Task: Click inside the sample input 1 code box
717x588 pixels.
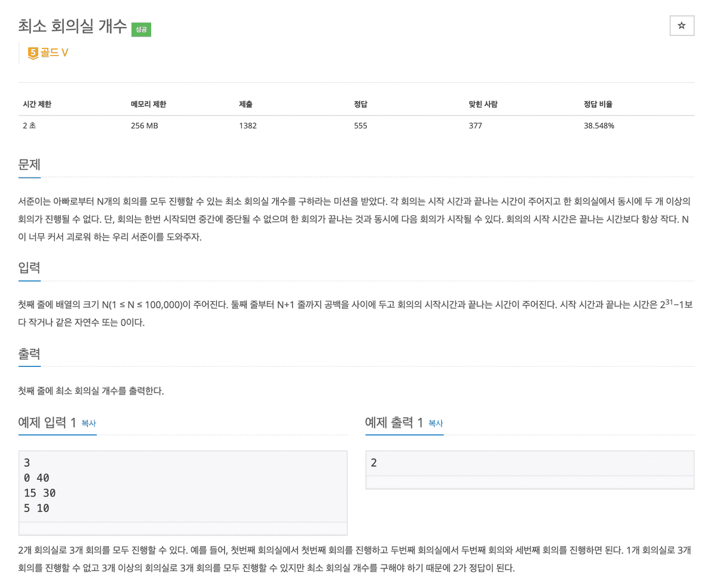Action: pyautogui.click(x=183, y=486)
